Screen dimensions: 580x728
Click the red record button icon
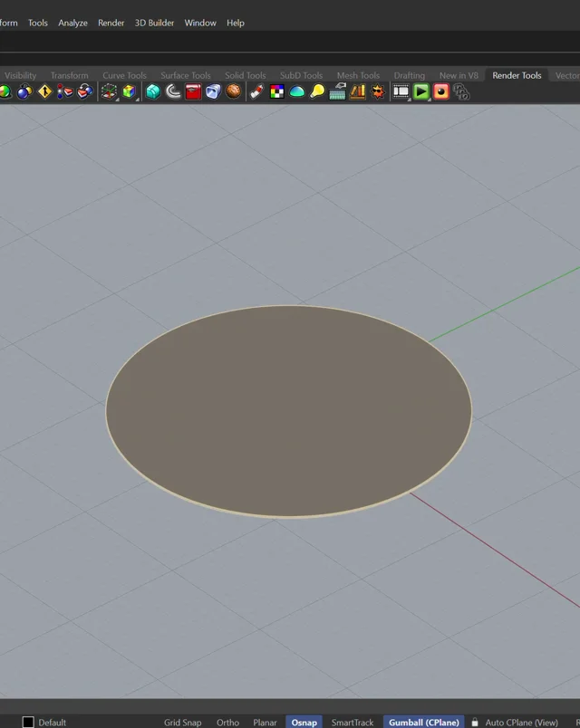click(441, 92)
